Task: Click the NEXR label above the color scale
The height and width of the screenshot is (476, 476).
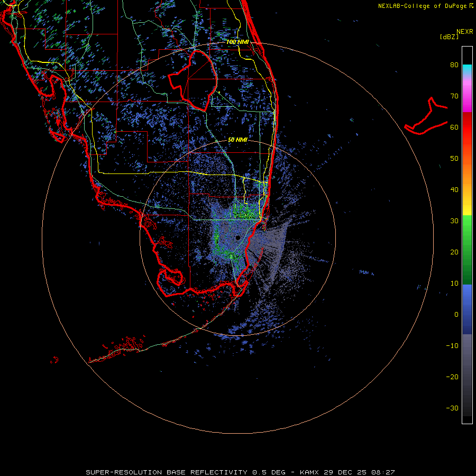Action: click(465, 32)
